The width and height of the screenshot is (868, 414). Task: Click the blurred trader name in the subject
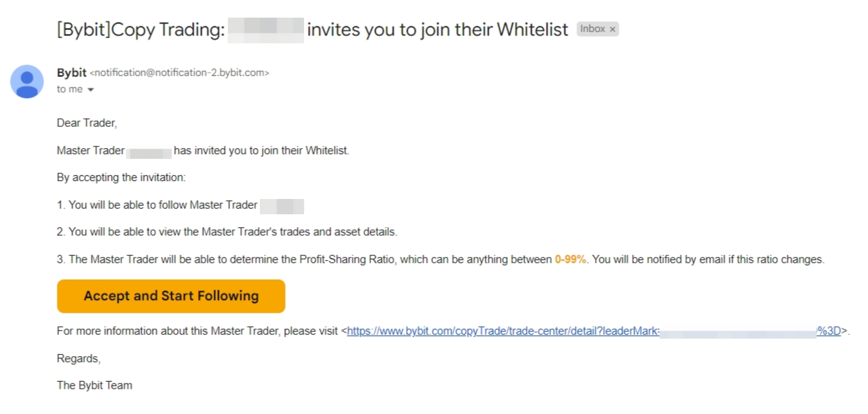(266, 30)
